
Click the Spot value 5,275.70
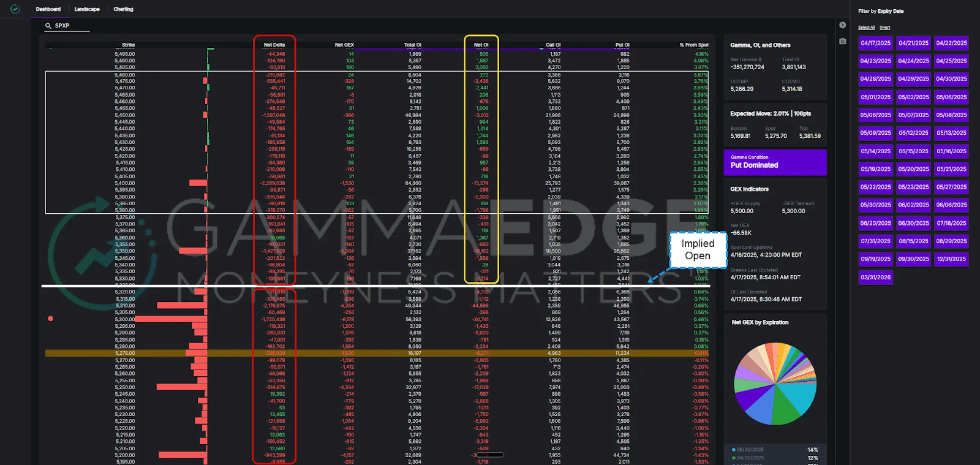(776, 136)
